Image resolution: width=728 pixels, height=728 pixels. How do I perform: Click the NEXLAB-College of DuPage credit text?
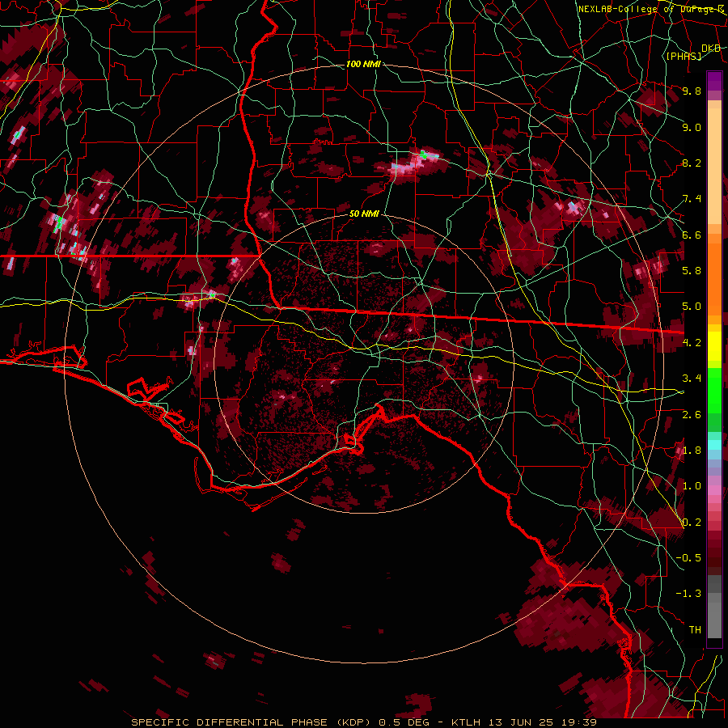click(652, 9)
